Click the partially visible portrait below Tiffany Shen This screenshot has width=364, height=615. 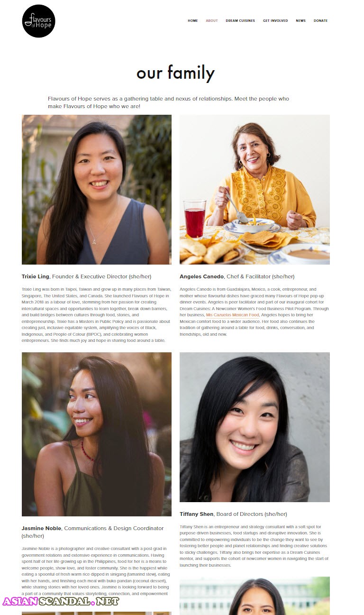click(255, 596)
